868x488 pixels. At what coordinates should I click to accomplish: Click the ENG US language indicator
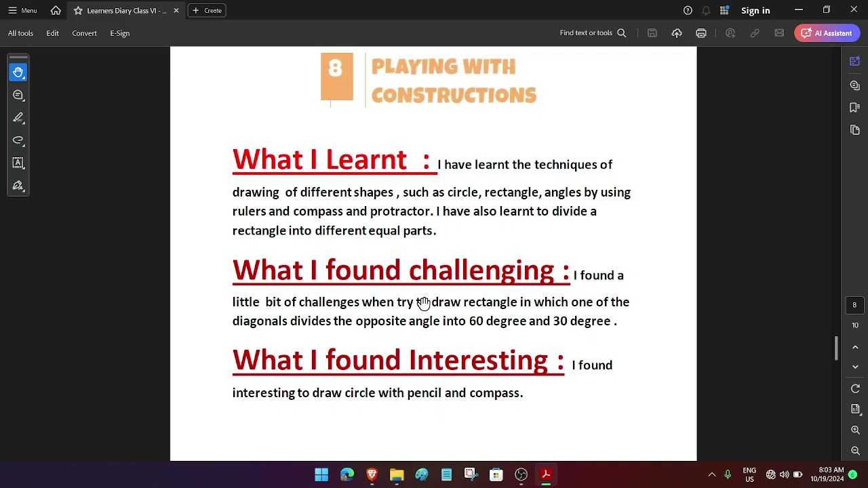tap(749, 474)
